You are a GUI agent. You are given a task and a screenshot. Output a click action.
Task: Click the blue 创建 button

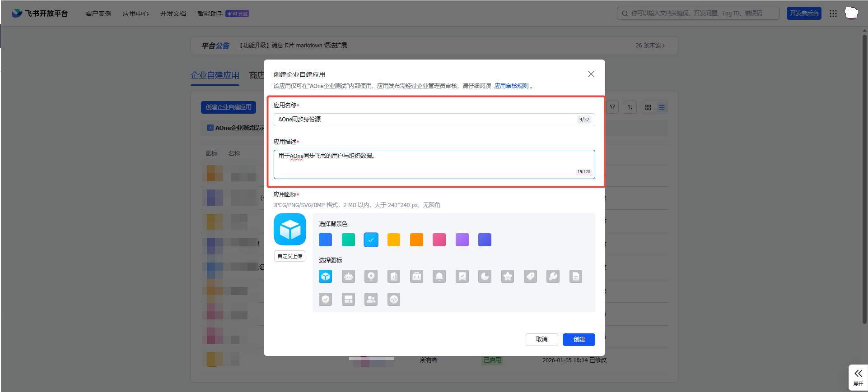point(579,340)
